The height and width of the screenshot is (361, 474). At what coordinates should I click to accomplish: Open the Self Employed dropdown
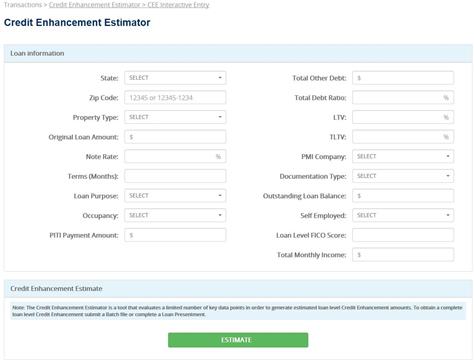(403, 215)
